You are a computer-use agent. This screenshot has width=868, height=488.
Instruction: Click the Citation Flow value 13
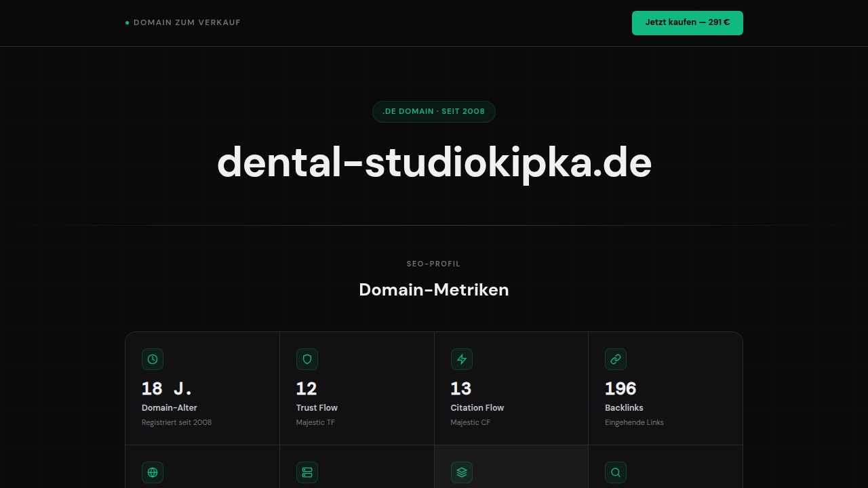[461, 388]
